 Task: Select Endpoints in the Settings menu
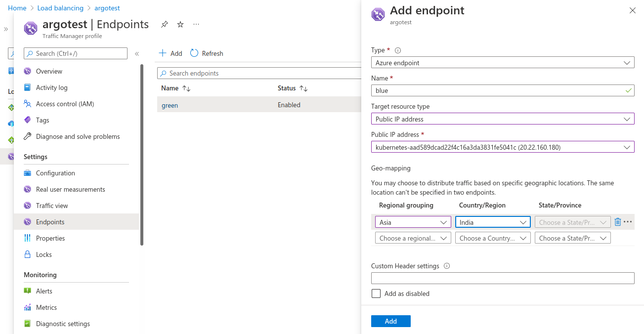(77, 222)
